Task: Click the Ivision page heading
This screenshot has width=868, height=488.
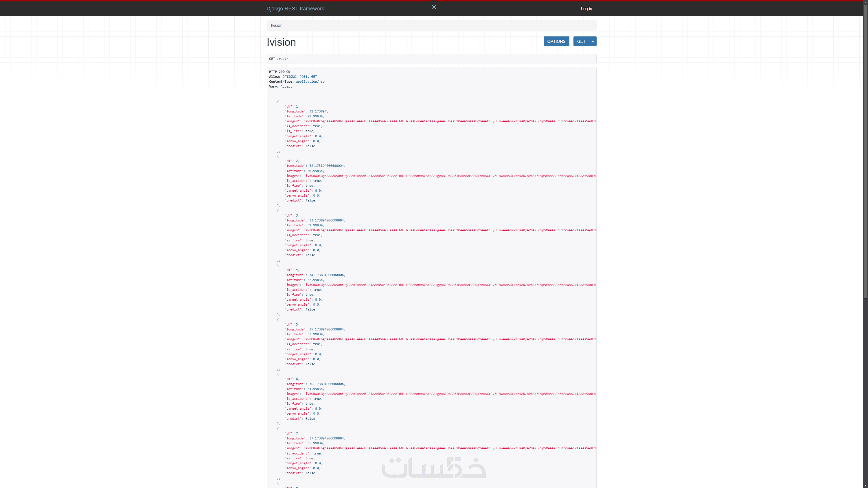Action: pyautogui.click(x=281, y=42)
